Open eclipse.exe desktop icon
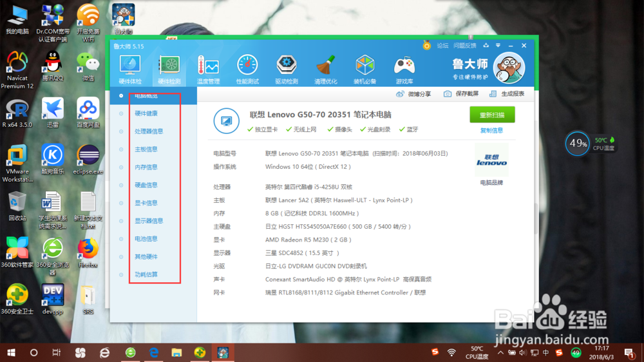This screenshot has height=362, width=644. (x=88, y=160)
